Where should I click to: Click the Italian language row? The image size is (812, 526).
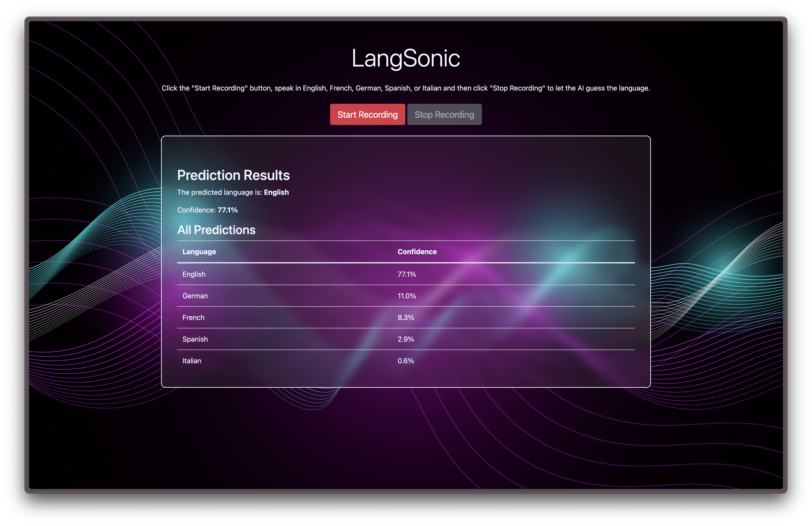192,361
